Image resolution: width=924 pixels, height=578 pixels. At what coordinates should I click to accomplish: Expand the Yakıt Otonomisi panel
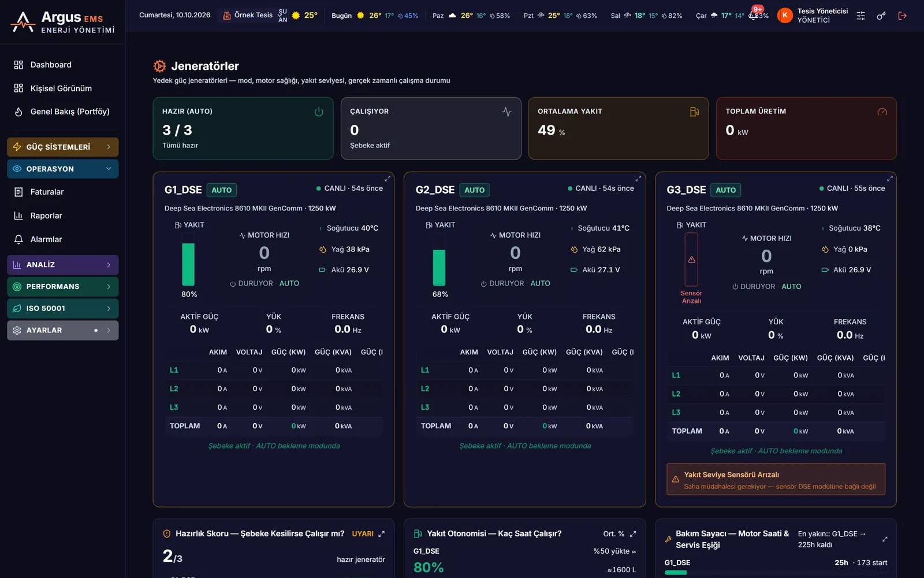(633, 534)
